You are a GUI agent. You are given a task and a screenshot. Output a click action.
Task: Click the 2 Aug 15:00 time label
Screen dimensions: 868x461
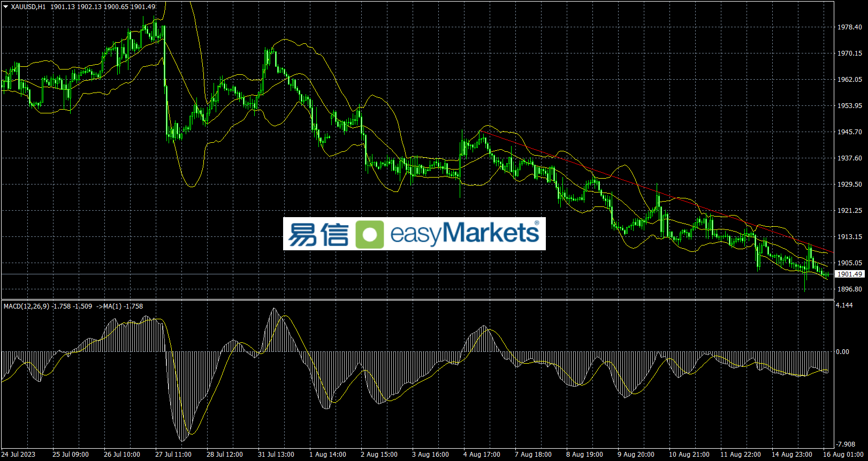coord(379,455)
